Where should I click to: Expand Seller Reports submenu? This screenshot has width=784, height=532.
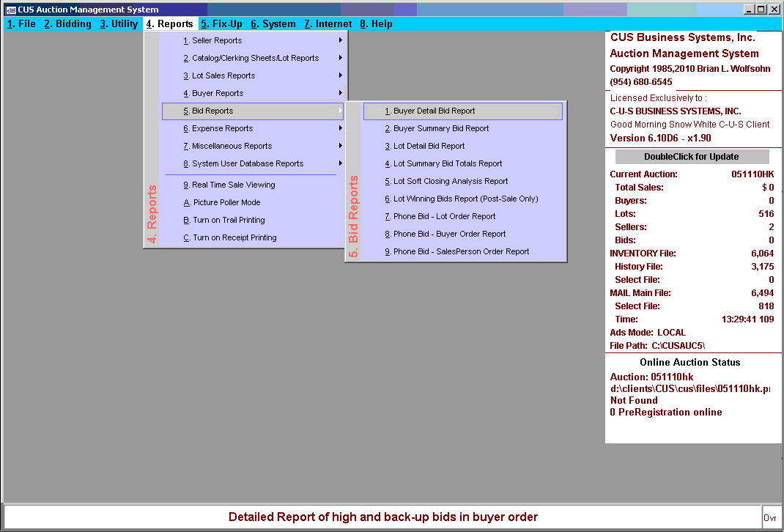click(253, 40)
